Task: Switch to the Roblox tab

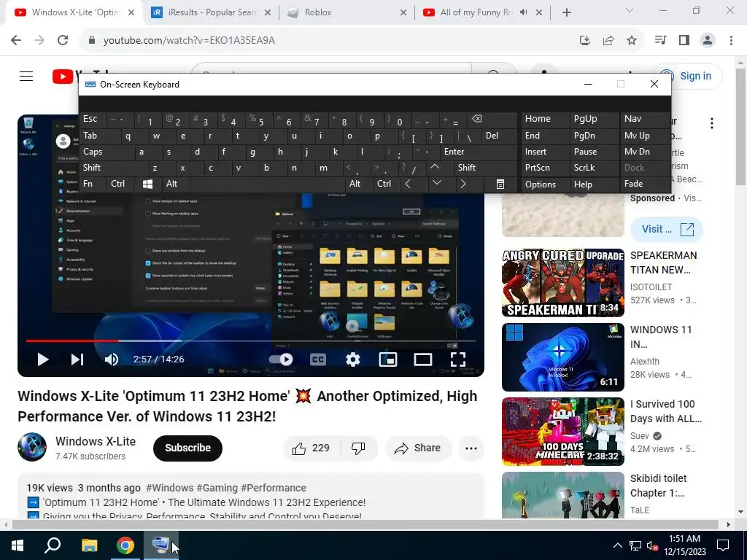Action: click(347, 12)
